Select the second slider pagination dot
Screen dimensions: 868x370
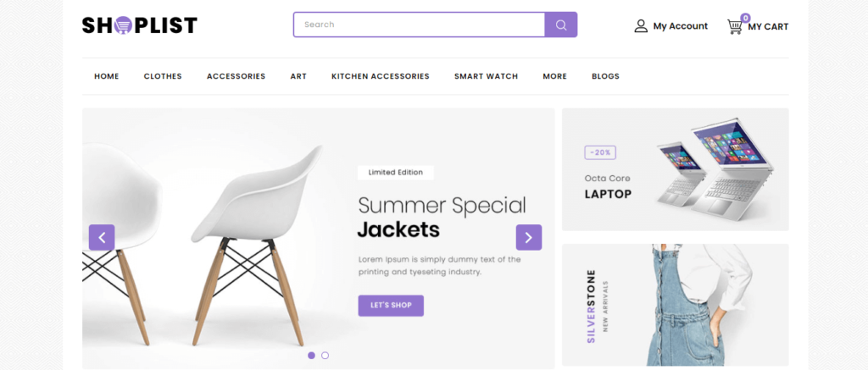tap(325, 355)
